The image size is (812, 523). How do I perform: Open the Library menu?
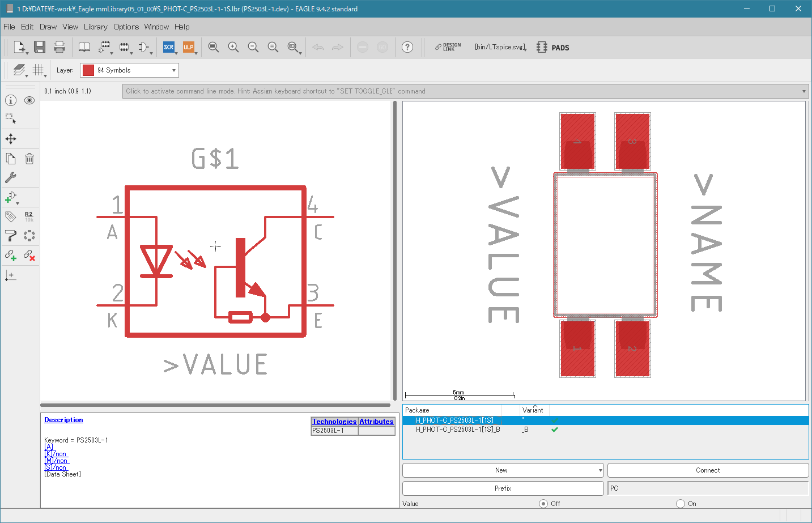(x=95, y=27)
